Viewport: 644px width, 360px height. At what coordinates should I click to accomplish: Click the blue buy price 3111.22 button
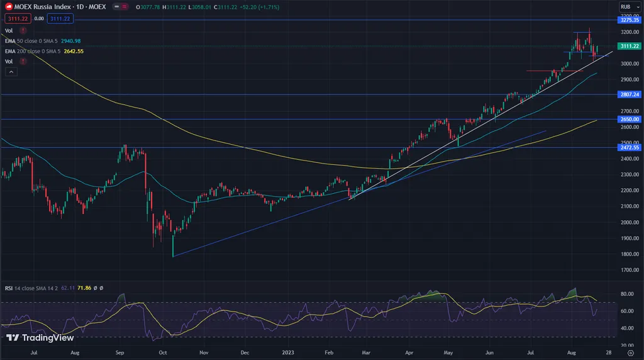tap(60, 19)
